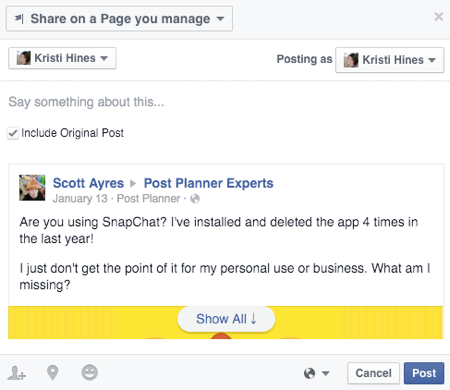Screen dimensions: 450x390
Task: Click the Post button
Action: [424, 373]
